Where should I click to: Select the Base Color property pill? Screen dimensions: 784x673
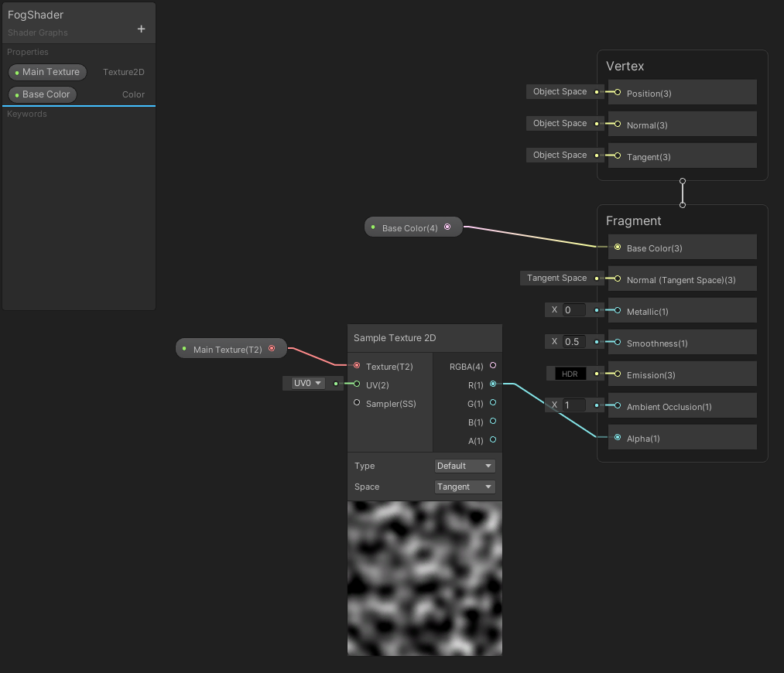coord(42,94)
